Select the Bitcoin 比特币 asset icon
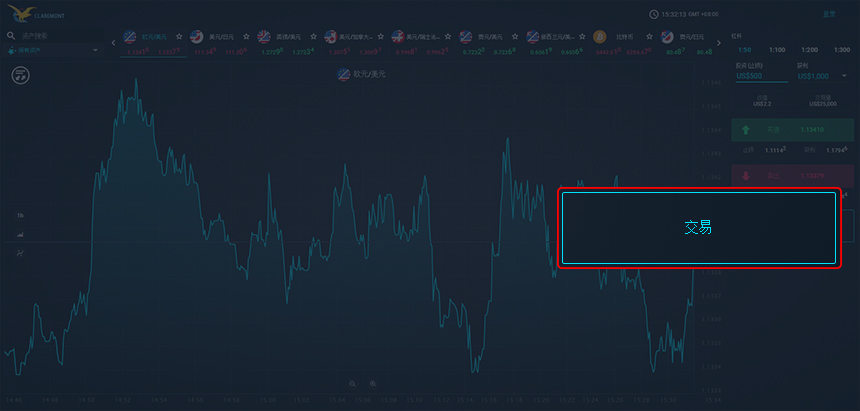This screenshot has width=860, height=411. 600,37
